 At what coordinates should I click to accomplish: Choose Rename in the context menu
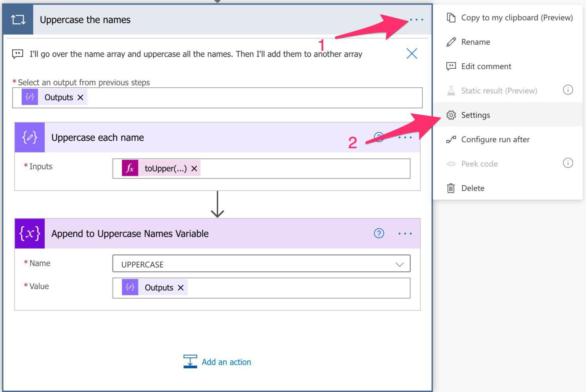click(x=475, y=42)
